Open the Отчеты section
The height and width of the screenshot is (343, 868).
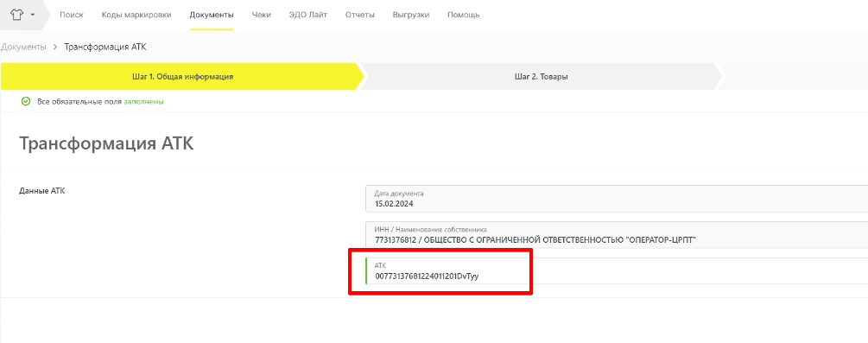pos(360,15)
